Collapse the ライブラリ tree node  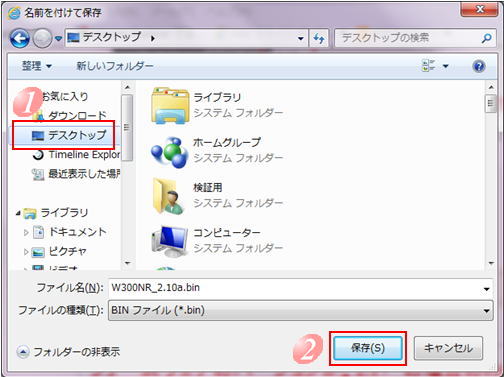18,213
